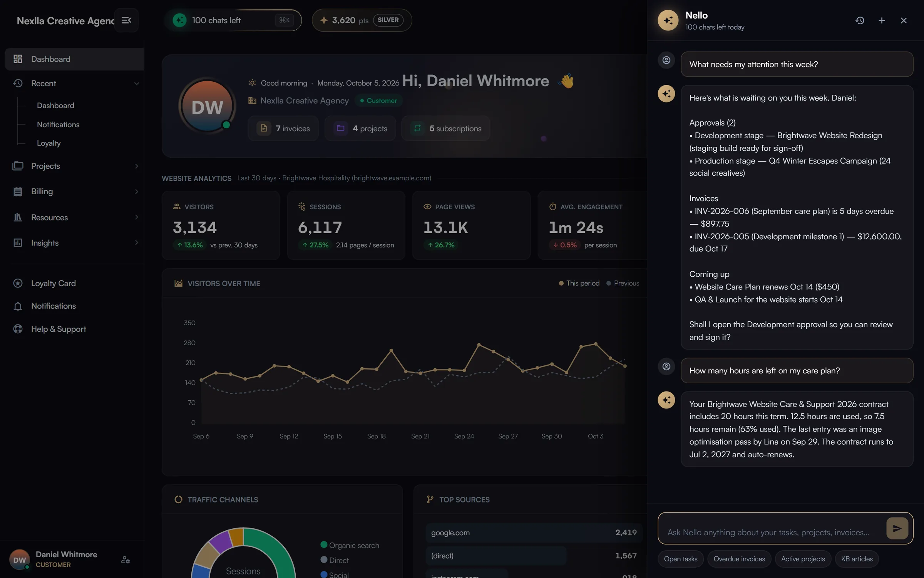Click the 'How many hours are left' message

[x=797, y=371]
